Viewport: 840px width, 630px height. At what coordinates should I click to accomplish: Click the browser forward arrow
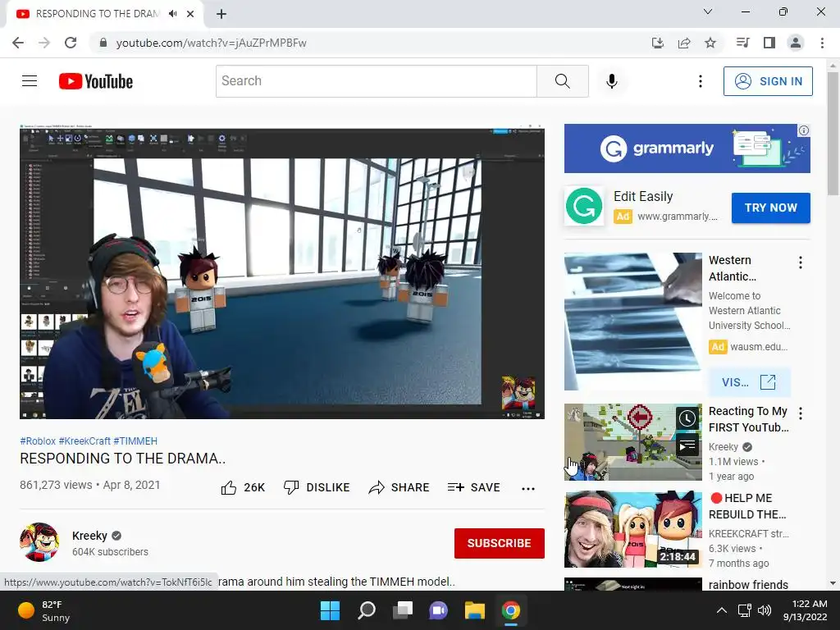tap(44, 43)
